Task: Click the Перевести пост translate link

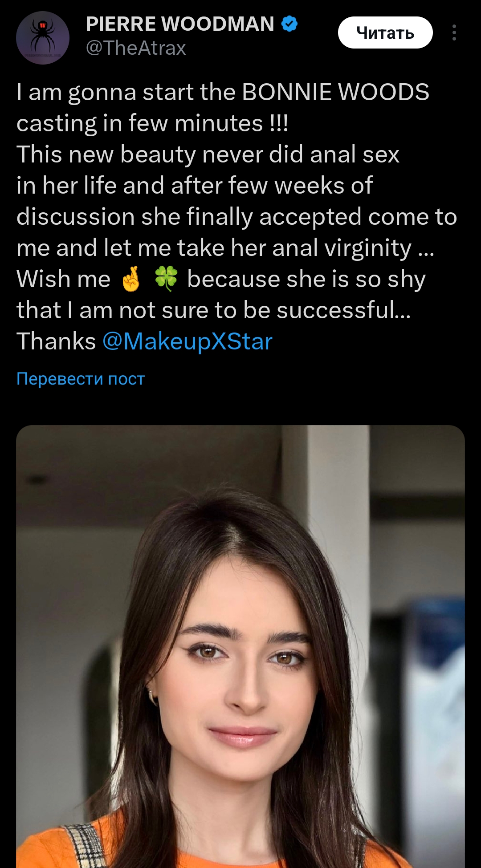Action: [x=81, y=378]
